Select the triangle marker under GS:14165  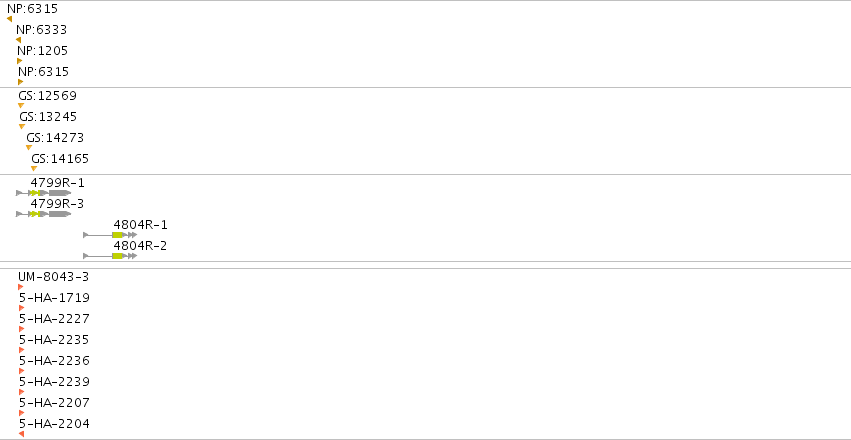[x=34, y=169]
